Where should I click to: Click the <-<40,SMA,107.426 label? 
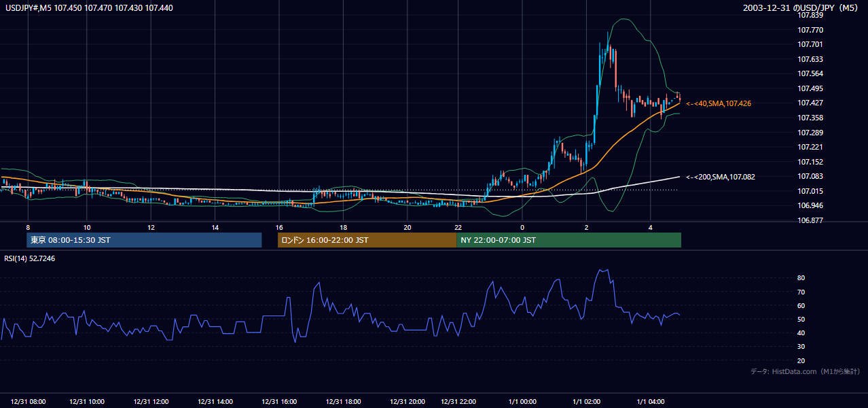coord(719,103)
